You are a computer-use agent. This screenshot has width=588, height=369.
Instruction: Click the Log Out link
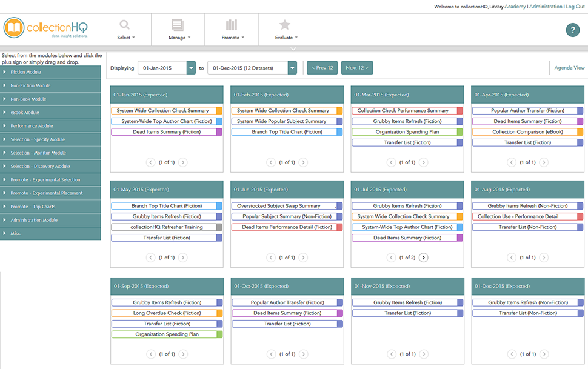coord(575,7)
